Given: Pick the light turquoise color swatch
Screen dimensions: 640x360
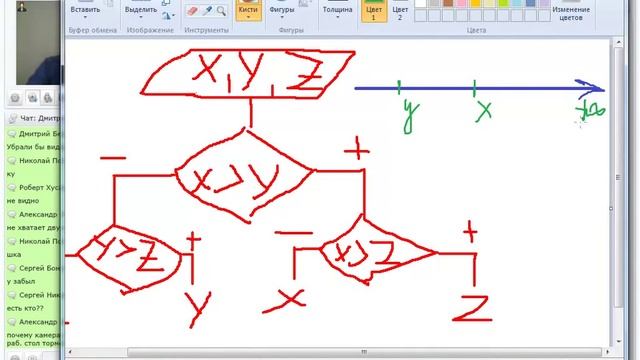Looking at the screenshot, I should (x=517, y=3).
